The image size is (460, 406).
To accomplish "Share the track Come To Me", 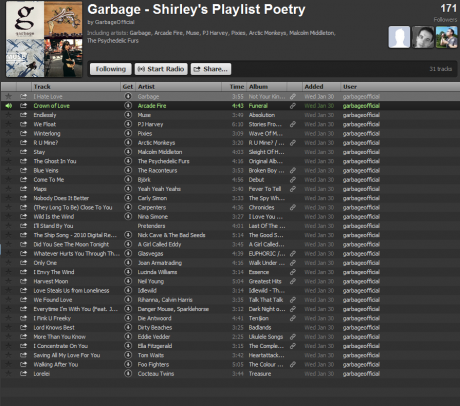I will coord(23,179).
